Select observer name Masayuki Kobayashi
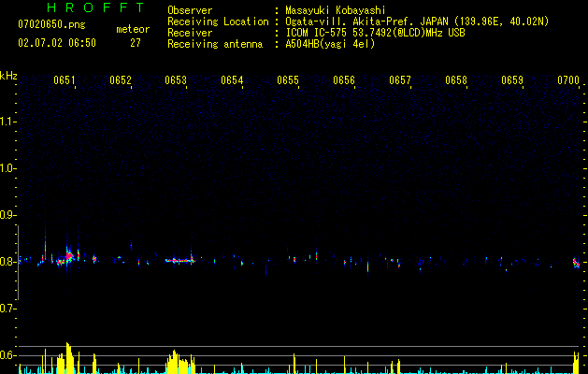 [x=336, y=10]
